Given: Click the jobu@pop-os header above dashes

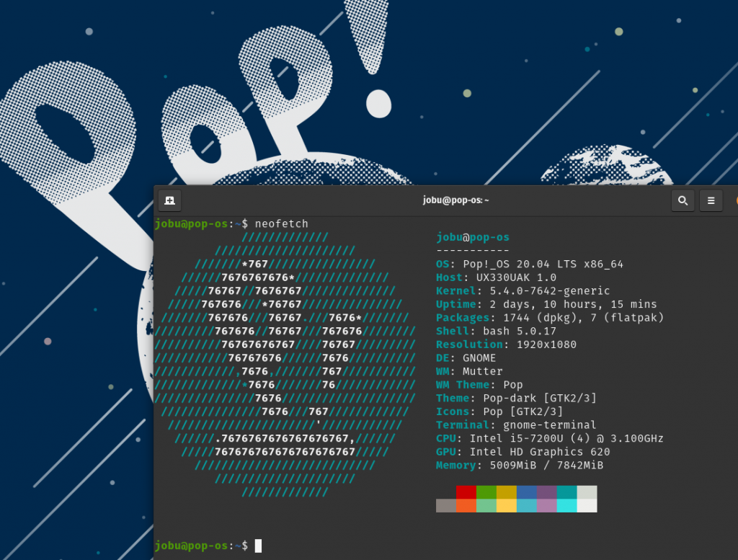Looking at the screenshot, I should tap(473, 237).
